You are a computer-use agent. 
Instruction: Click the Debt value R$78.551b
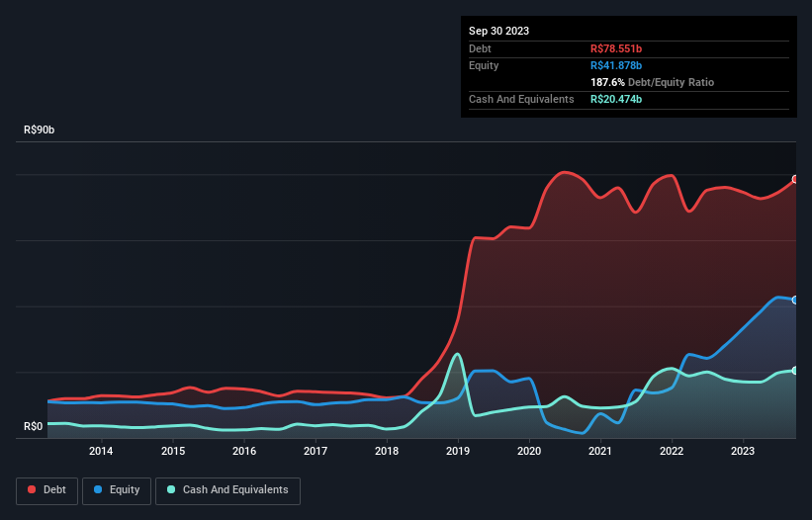click(x=616, y=48)
